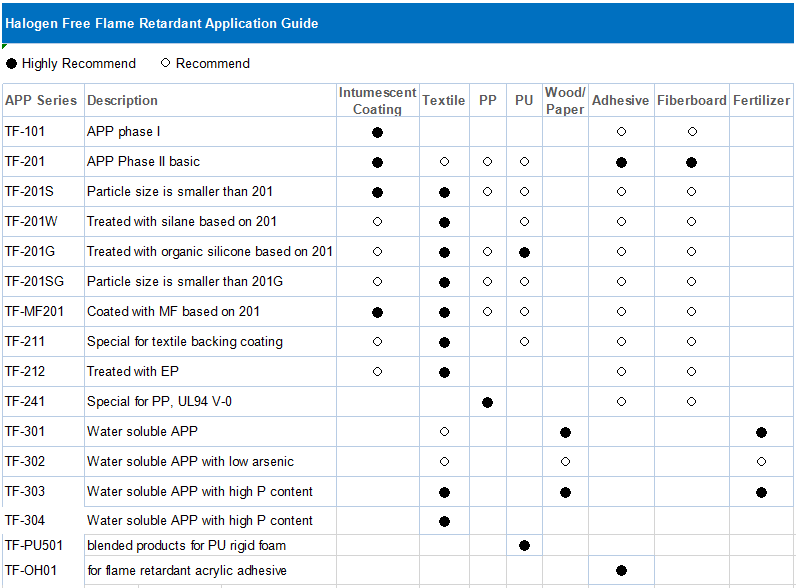
Task: Select TF-304 filled dot under Textile
Action: click(444, 521)
